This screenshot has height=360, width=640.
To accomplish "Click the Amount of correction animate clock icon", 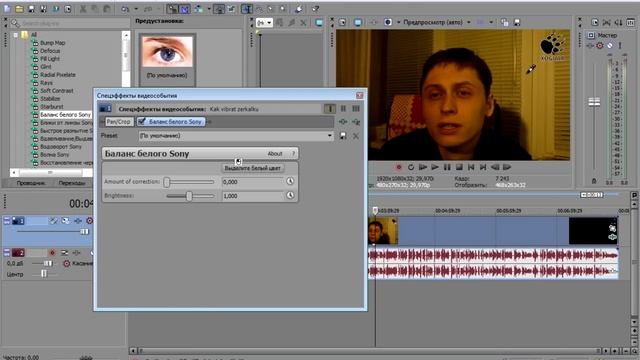I will pyautogui.click(x=290, y=182).
